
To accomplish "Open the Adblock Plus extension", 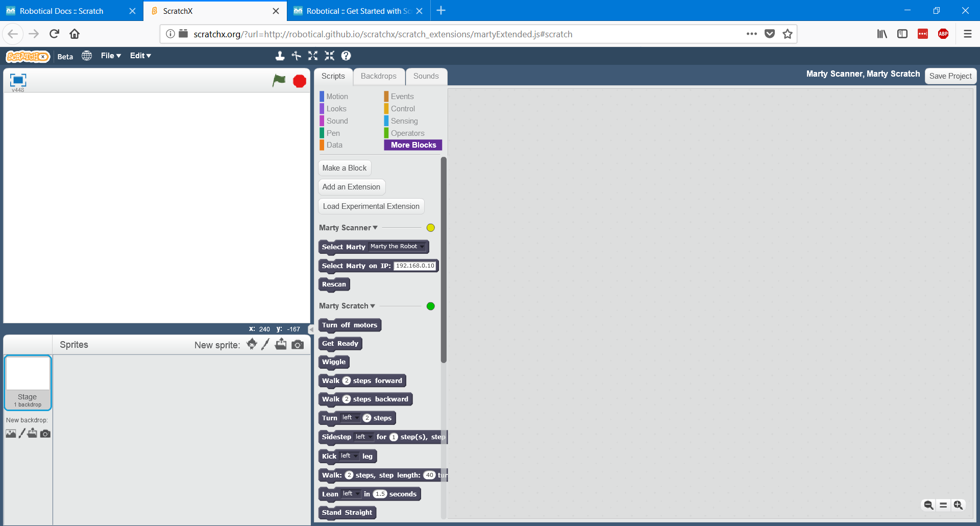I will (943, 34).
